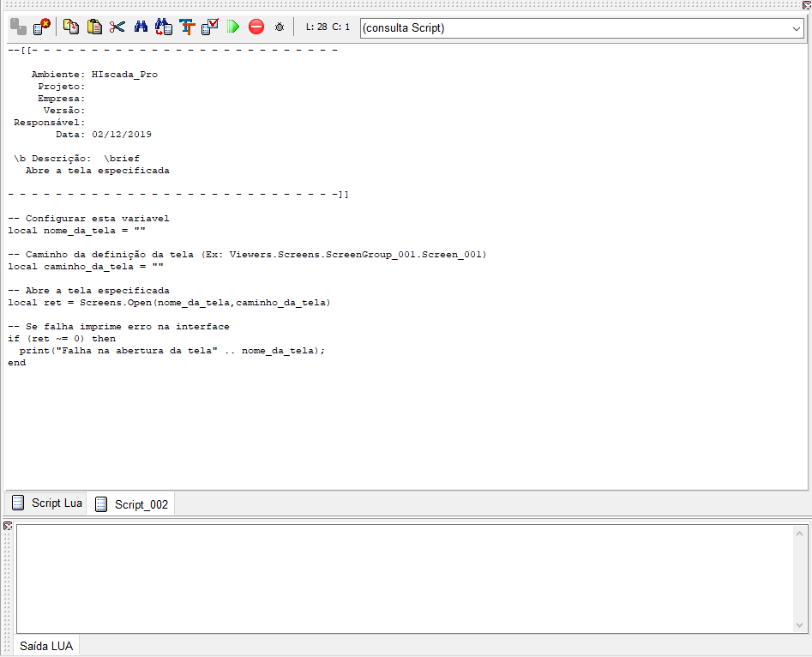Click the L: 28 C: 1 position indicator

(x=328, y=27)
